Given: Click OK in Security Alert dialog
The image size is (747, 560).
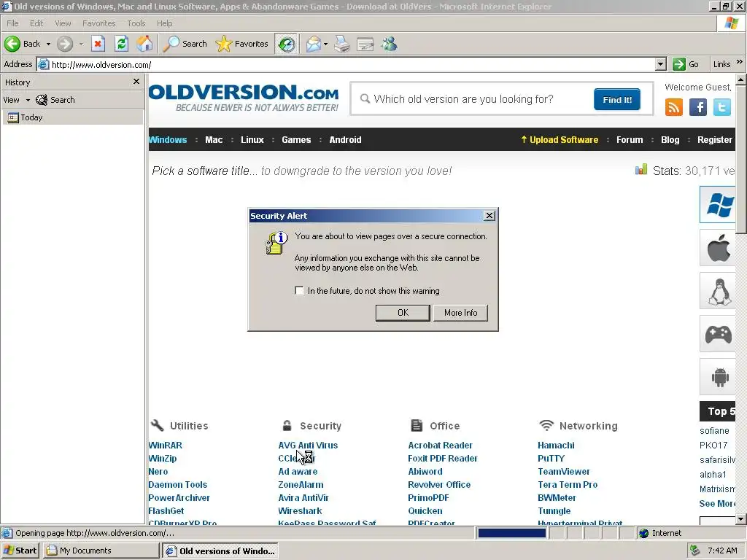Looking at the screenshot, I should 403,313.
